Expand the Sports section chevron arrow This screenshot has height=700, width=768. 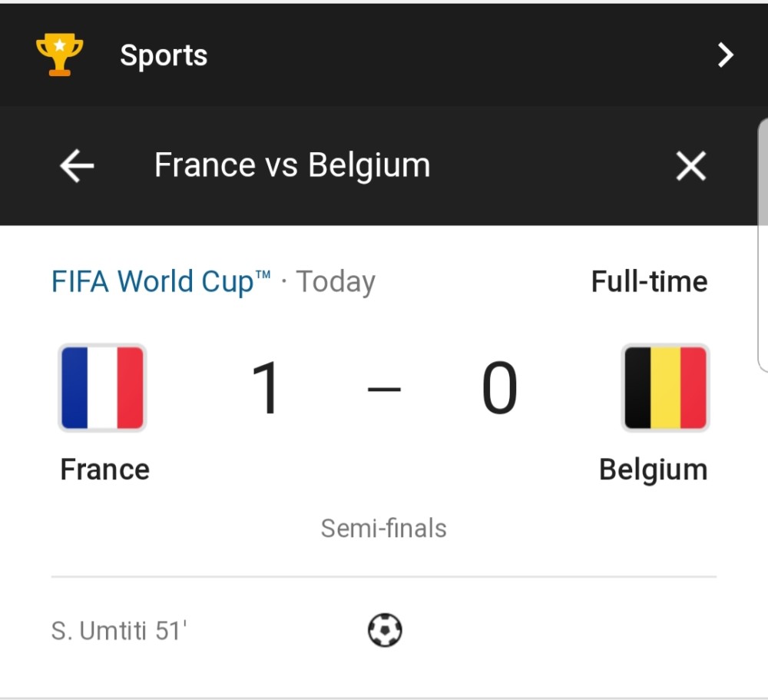(x=726, y=55)
